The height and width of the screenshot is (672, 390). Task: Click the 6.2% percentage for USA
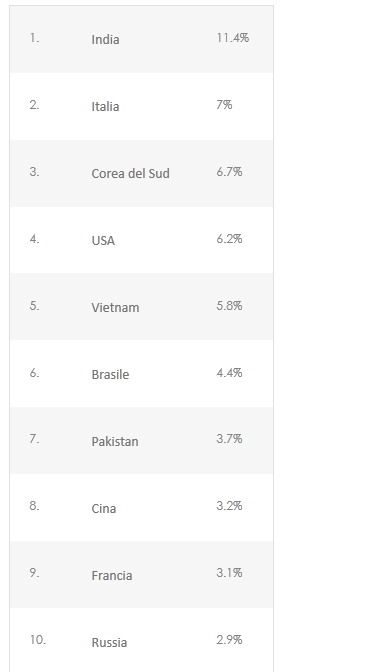(229, 239)
